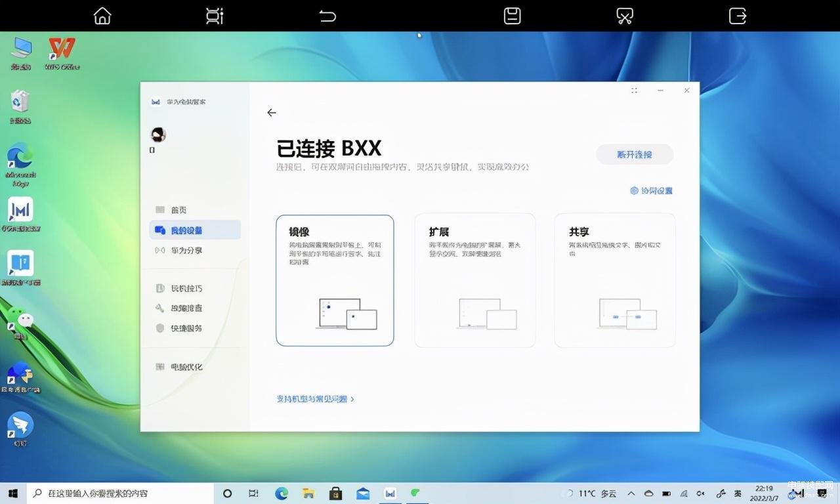
Task: Open the Mail app from the taskbar
Action: click(363, 493)
